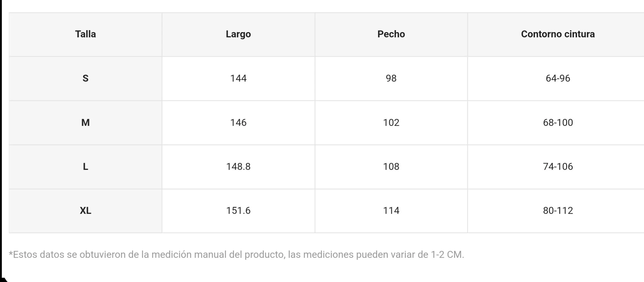Select the Pecho value 108

coord(391,167)
